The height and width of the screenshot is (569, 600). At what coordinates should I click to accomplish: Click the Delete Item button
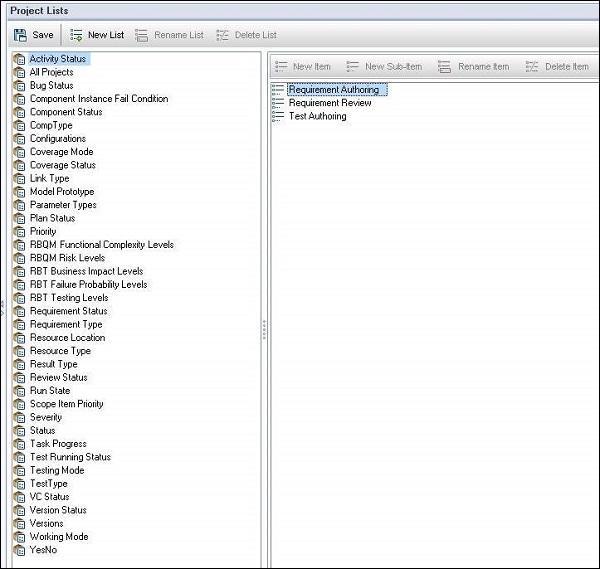(x=557, y=67)
